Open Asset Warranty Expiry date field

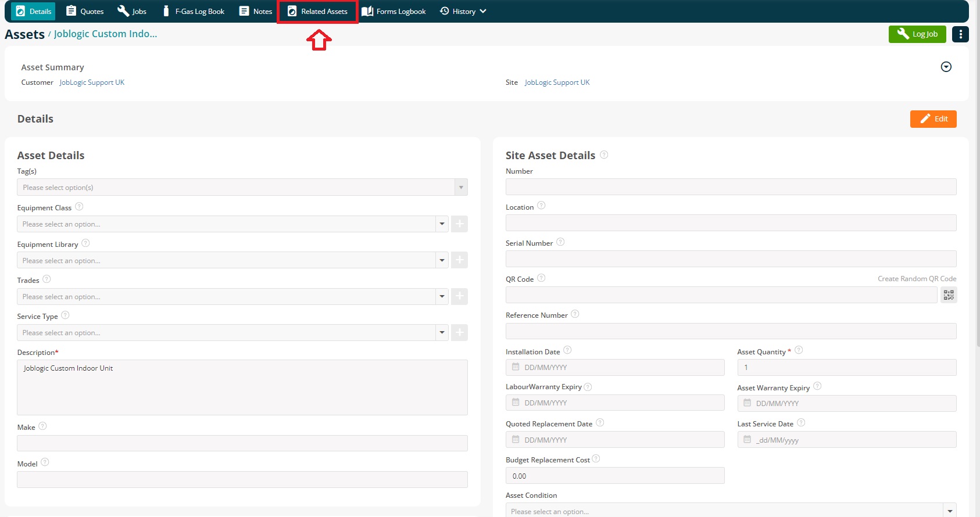(x=847, y=403)
